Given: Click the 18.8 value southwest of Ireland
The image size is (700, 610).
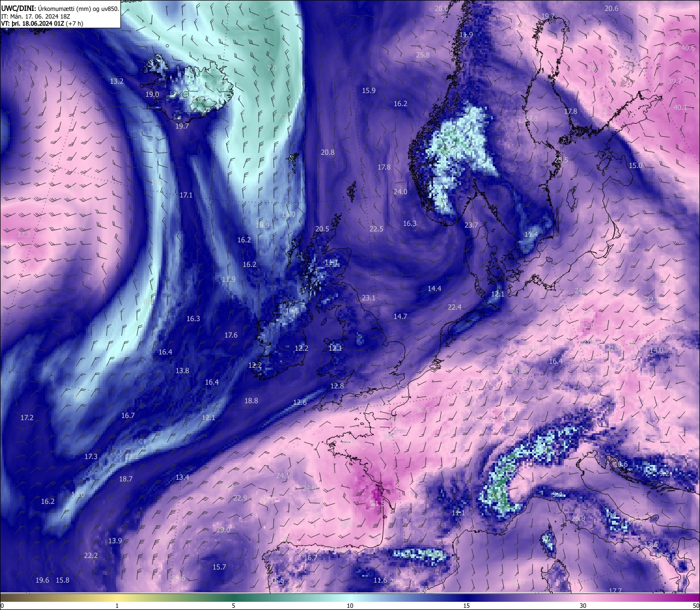Looking at the screenshot, I should pos(251,400).
